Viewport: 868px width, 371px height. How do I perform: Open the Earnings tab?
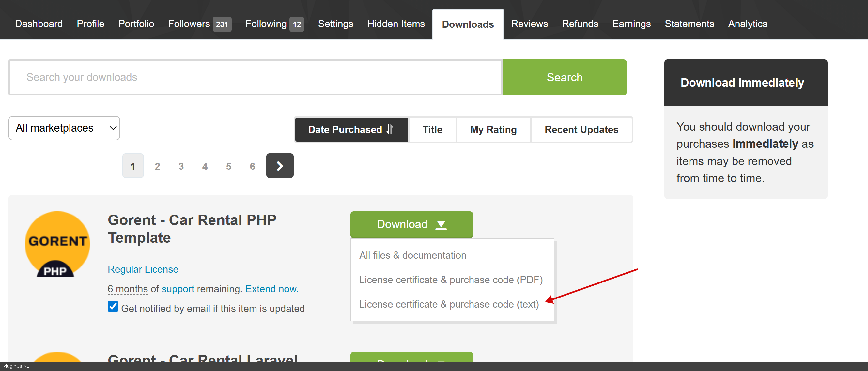tap(631, 24)
